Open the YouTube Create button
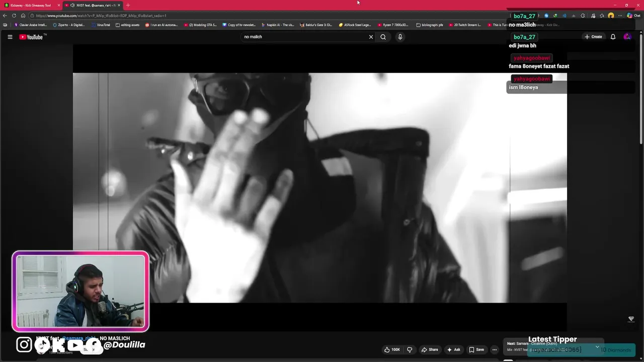644x362 pixels. pos(593,37)
